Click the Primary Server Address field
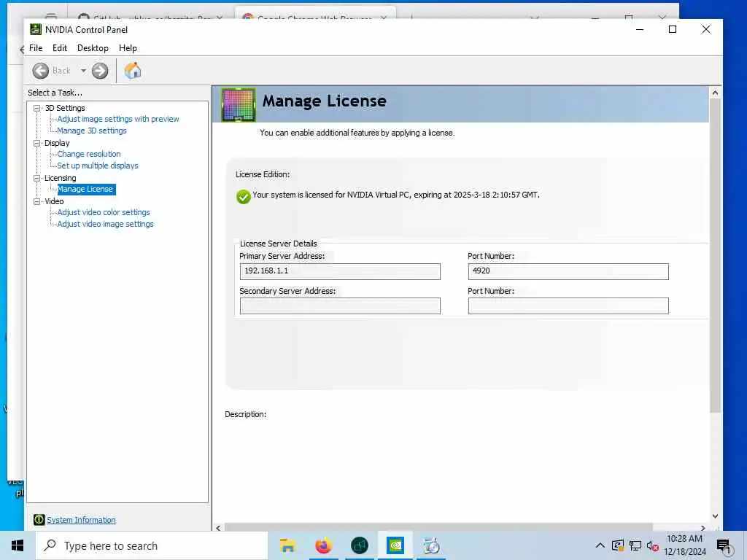Screen dimensions: 747x560 click(x=340, y=271)
